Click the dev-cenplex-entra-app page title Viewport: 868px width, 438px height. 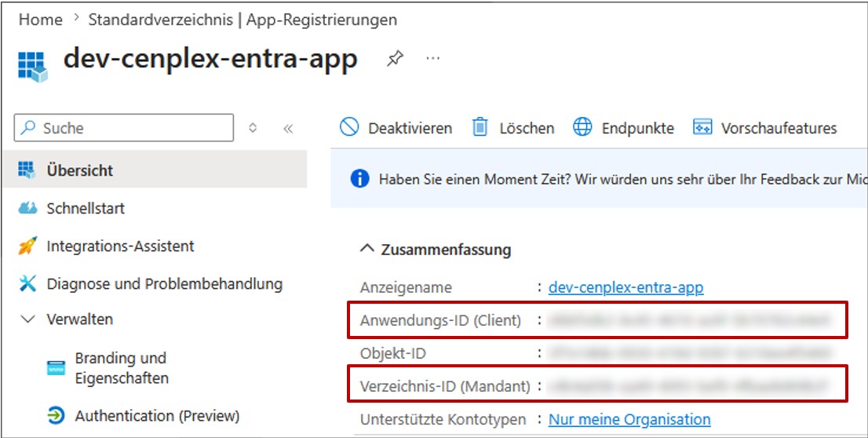click(x=210, y=59)
